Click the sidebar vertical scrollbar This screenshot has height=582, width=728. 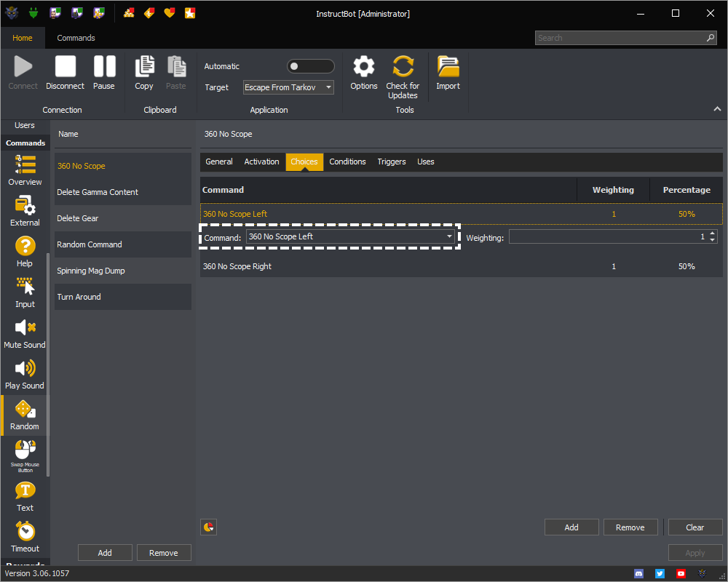tap(48, 364)
